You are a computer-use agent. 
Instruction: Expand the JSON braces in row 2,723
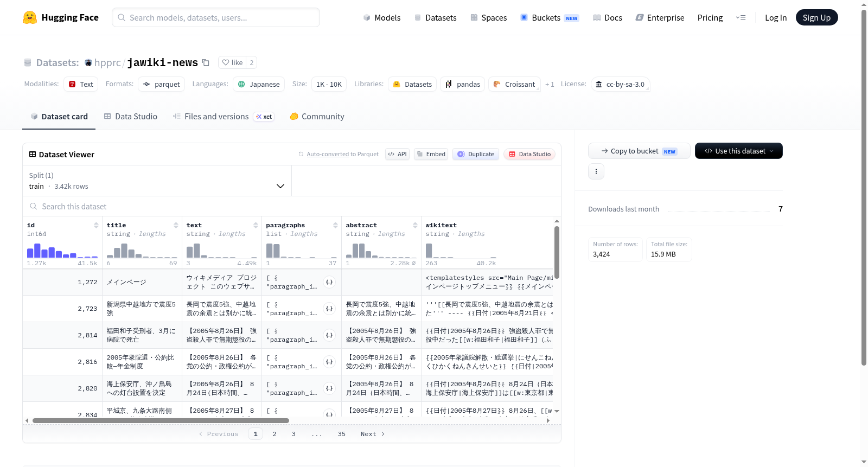(x=329, y=309)
